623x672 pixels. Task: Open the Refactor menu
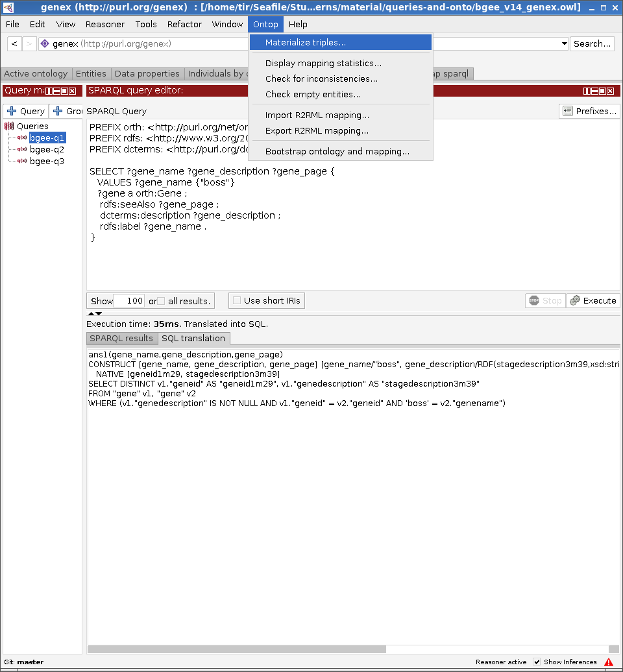184,25
